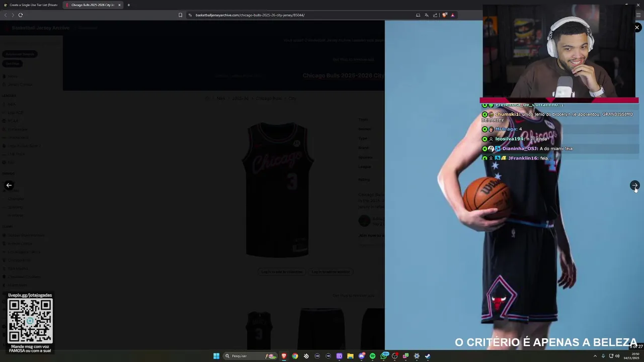Open Brave browser from taskbar
The width and height of the screenshot is (644, 362).
(x=284, y=356)
